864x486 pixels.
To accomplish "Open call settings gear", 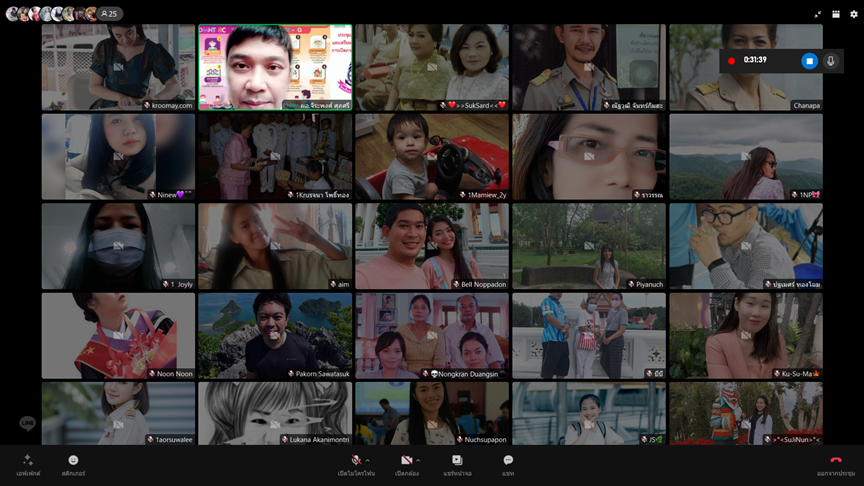I will [x=854, y=14].
